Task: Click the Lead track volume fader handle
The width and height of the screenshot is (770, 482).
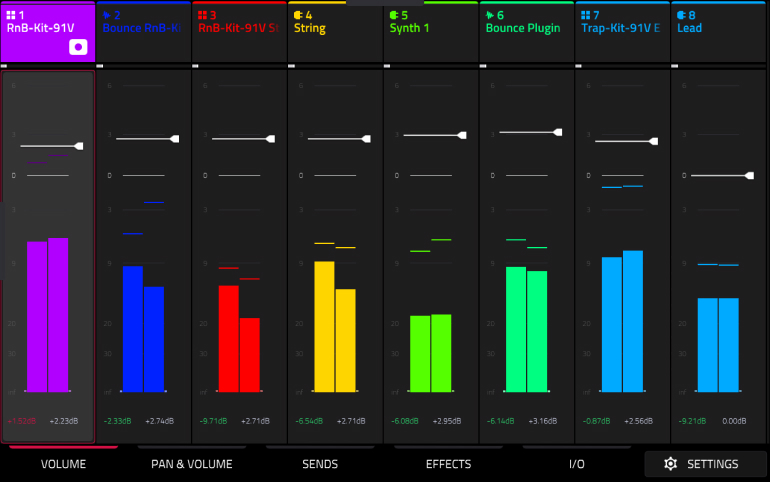Action: 749,176
